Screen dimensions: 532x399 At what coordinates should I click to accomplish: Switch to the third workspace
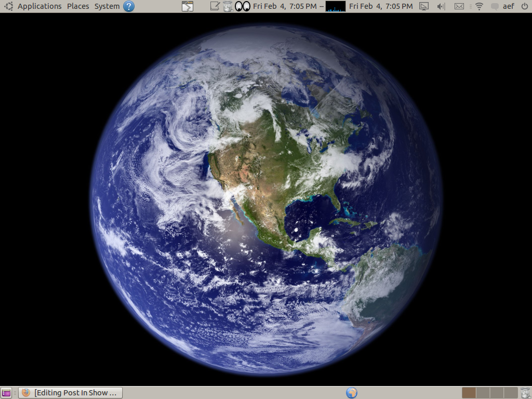(496, 393)
